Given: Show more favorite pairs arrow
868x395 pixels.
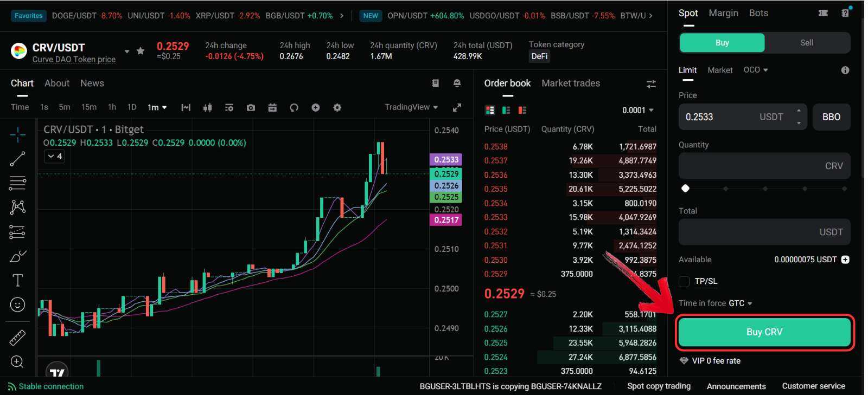Looking at the screenshot, I should click(x=341, y=16).
